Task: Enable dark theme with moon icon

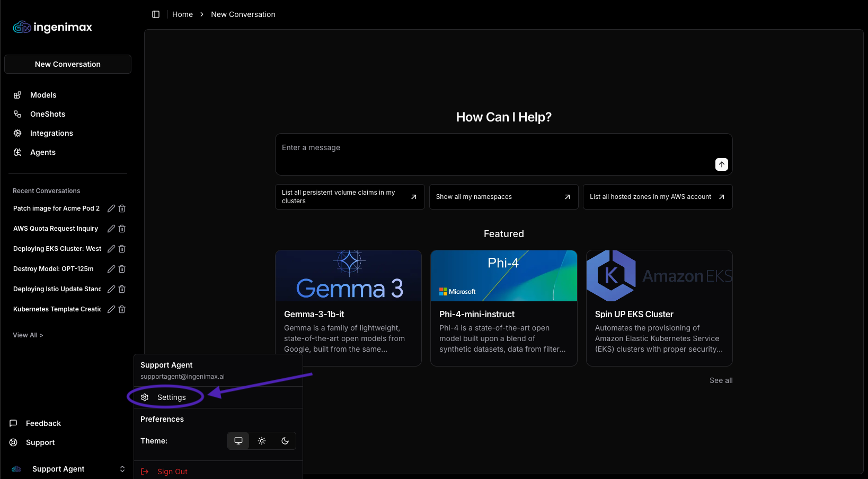Action: 285,441
